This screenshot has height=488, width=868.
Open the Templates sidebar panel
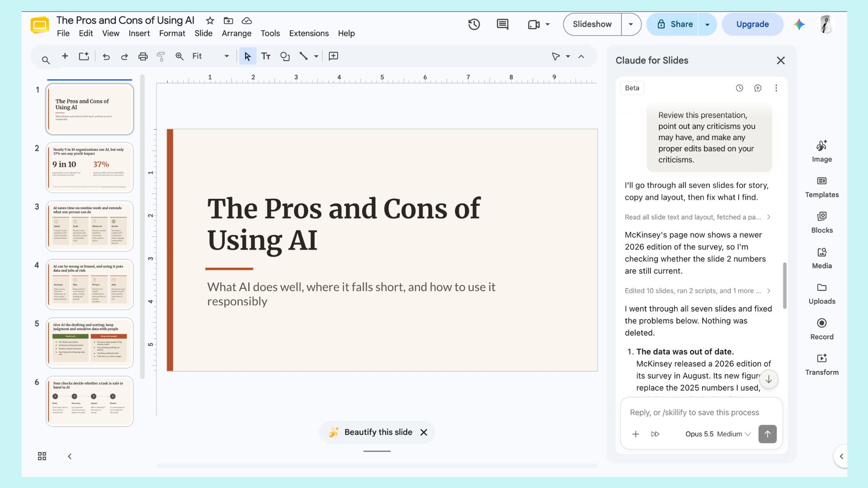[822, 187]
